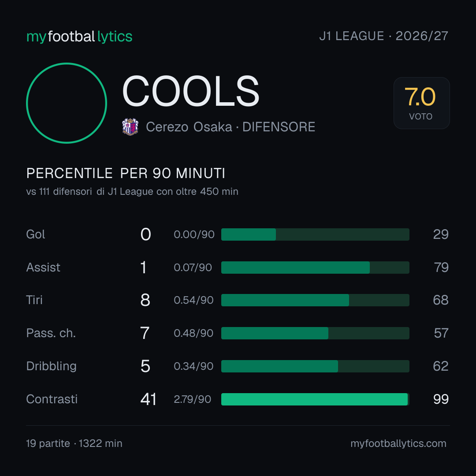Click the Tiri percentile bar
This screenshot has height=476, width=476.
tap(315, 300)
